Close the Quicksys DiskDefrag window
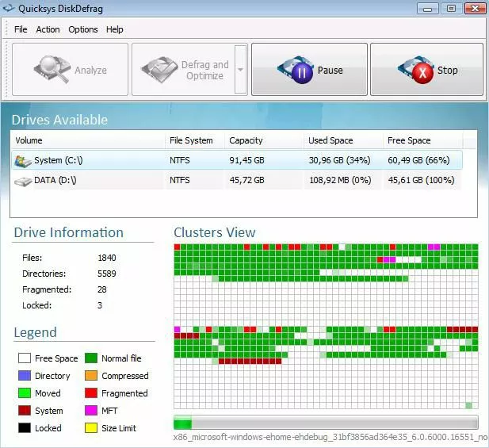The image size is (489, 448). [x=475, y=9]
